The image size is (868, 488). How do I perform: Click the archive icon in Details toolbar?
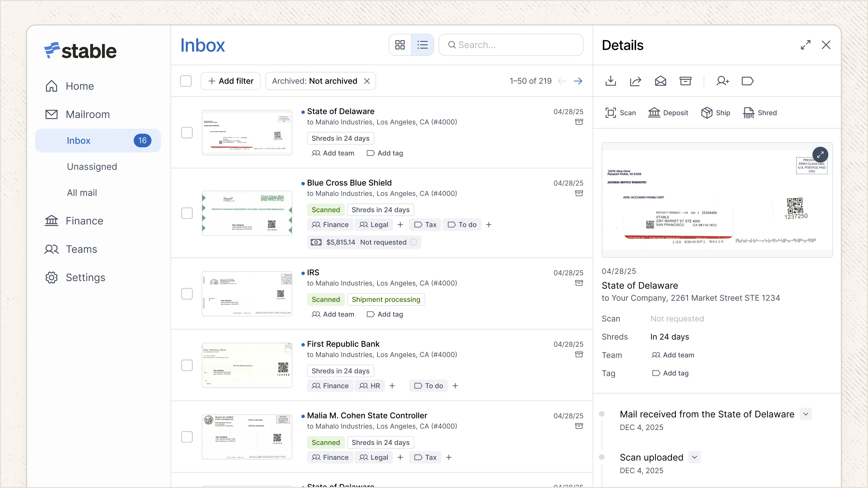[x=685, y=81]
